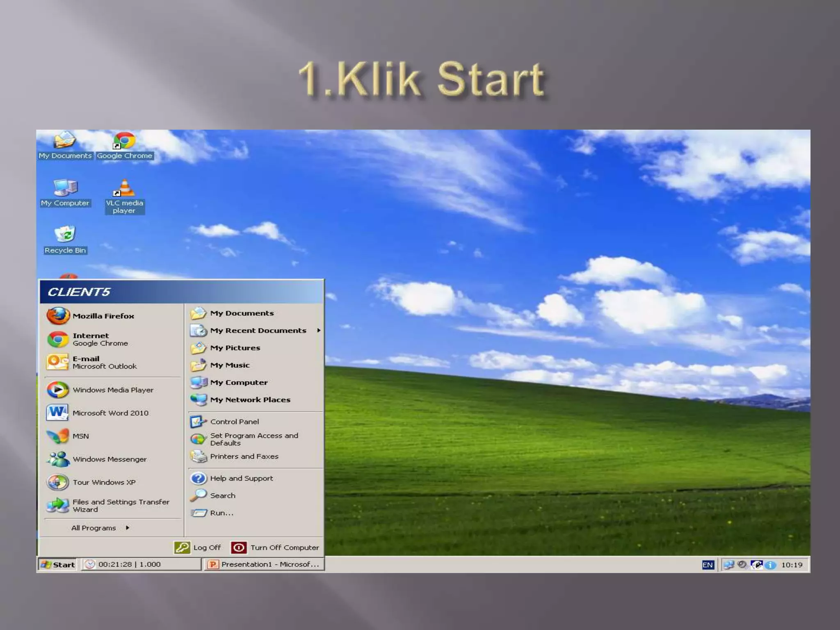Viewport: 840px width, 630px height.
Task: Click the Files and Settings Transfer Wizard icon
Action: pos(58,505)
